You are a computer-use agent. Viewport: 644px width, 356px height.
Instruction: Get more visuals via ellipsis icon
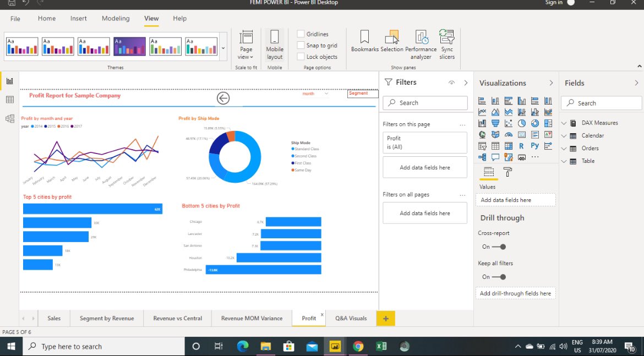click(535, 157)
